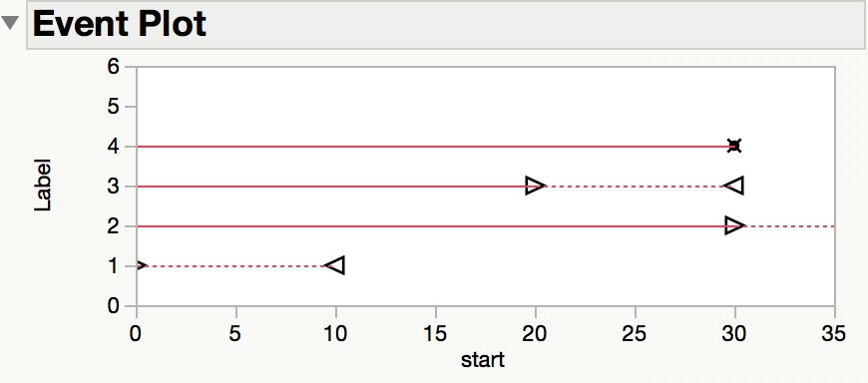This screenshot has width=868, height=383.
Task: Click left-pointing triangle on row 3
Action: (x=734, y=186)
